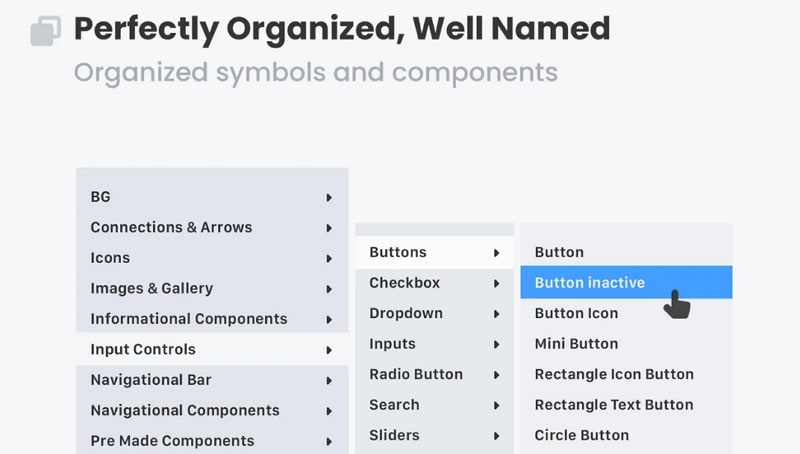This screenshot has height=454, width=800.
Task: Open the Radio Button submenu
Action: (x=416, y=374)
